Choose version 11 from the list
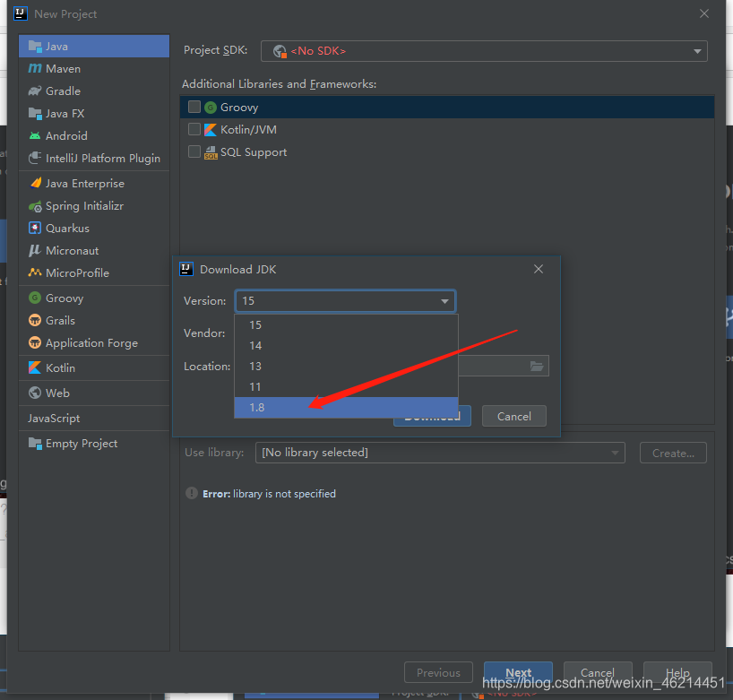Image resolution: width=733 pixels, height=700 pixels. pos(346,386)
